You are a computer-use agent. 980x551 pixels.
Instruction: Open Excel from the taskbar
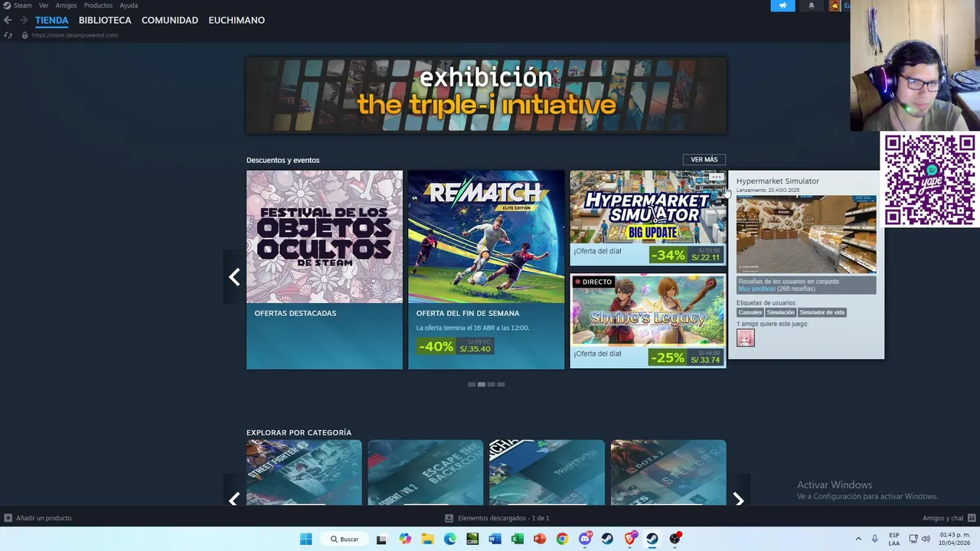click(x=517, y=539)
